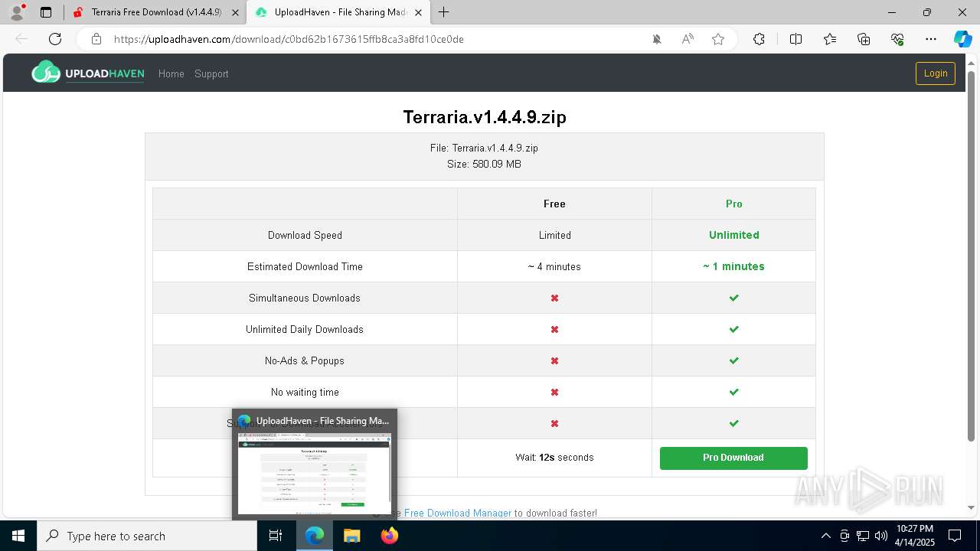Show hidden system tray icons

click(825, 536)
